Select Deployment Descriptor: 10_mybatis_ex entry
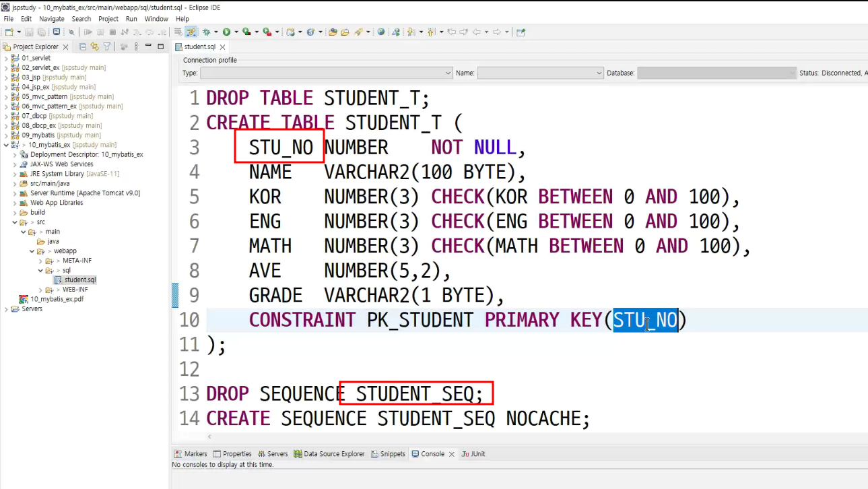Image resolution: width=868 pixels, height=489 pixels. pyautogui.click(x=81, y=155)
